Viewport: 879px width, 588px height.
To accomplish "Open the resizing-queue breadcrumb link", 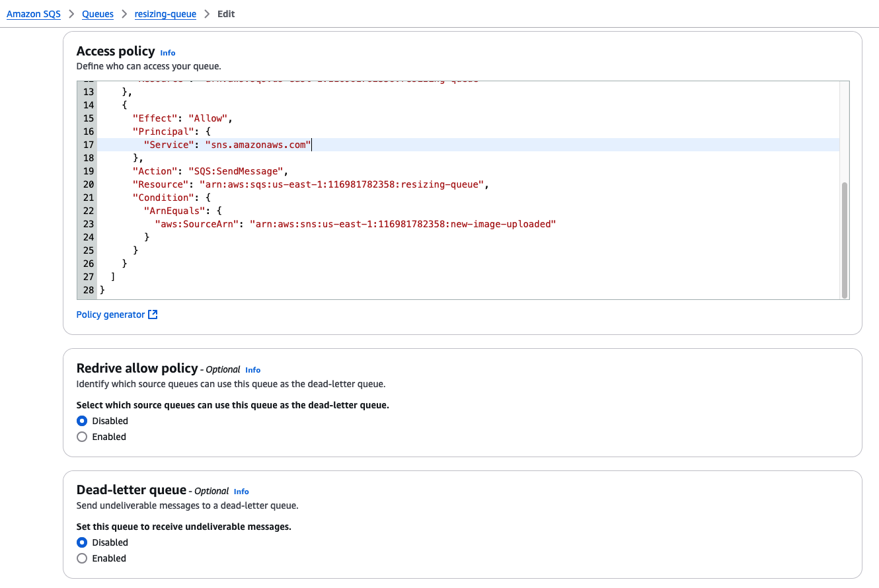I will [x=165, y=14].
